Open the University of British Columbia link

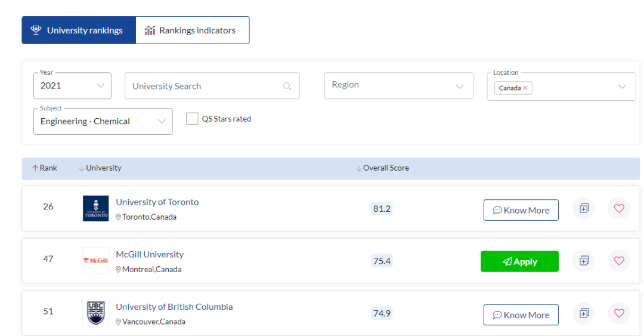tap(174, 307)
